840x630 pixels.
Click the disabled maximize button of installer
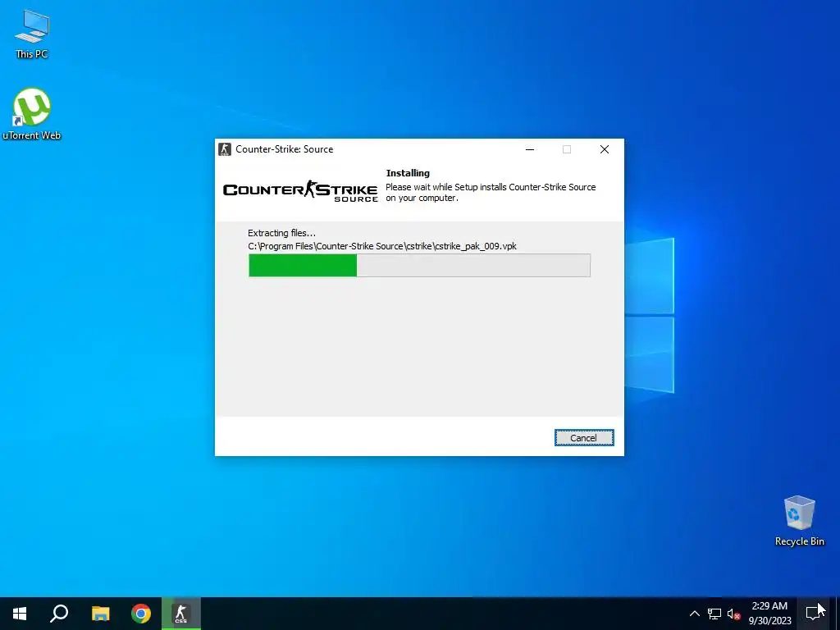click(567, 149)
